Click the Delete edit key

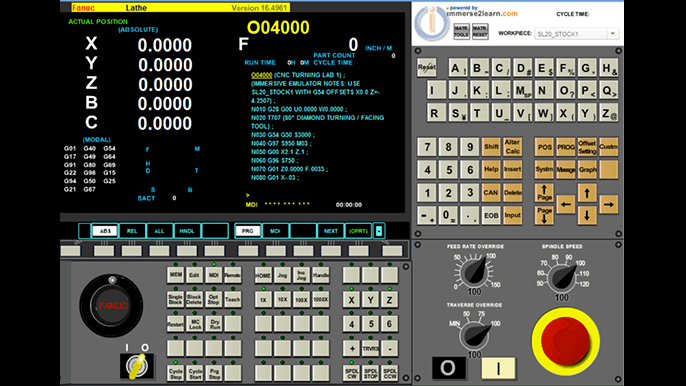pyautogui.click(x=512, y=193)
